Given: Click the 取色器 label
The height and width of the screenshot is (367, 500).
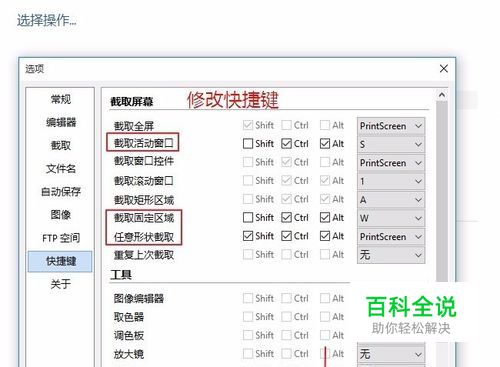Looking at the screenshot, I should 129,317.
